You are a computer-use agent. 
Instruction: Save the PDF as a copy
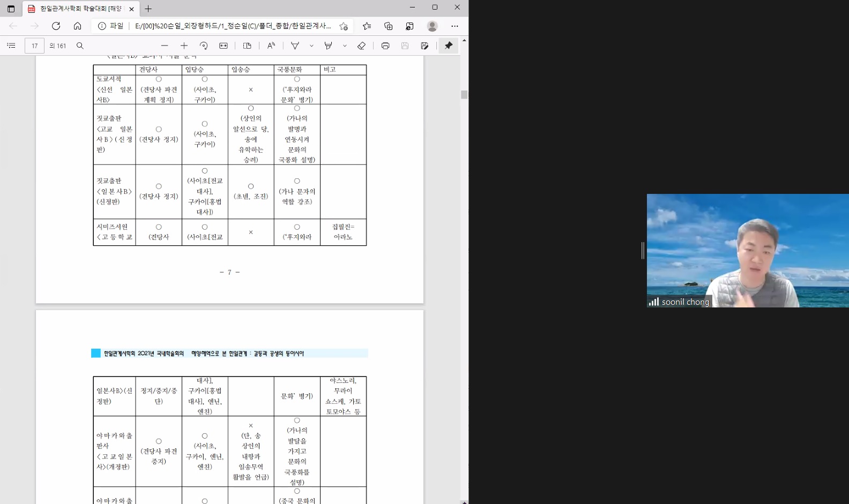tap(424, 46)
